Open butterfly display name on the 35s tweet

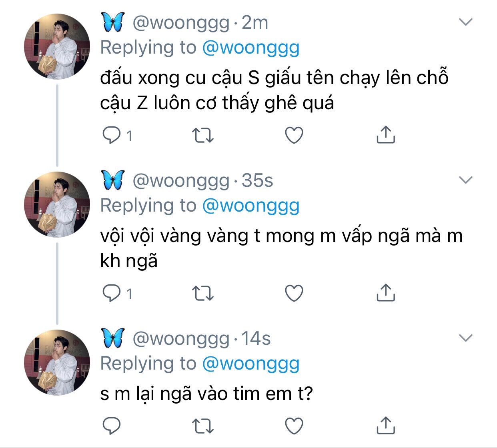tap(113, 180)
